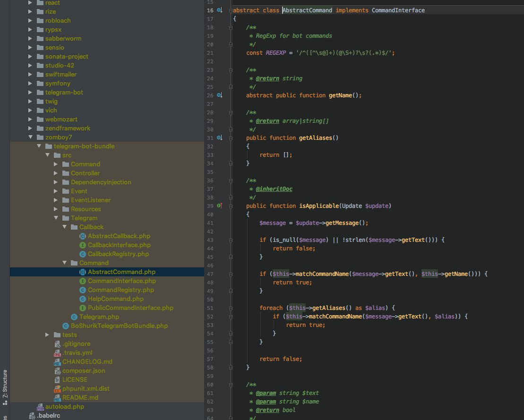This screenshot has width=524, height=420.
Task: Expand the tests folder
Action: tap(47, 335)
